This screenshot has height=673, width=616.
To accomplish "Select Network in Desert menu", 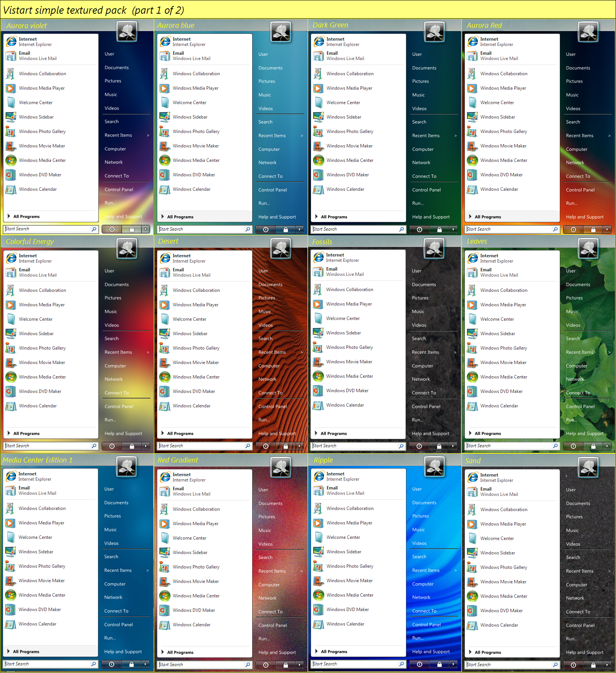I will 267,379.
